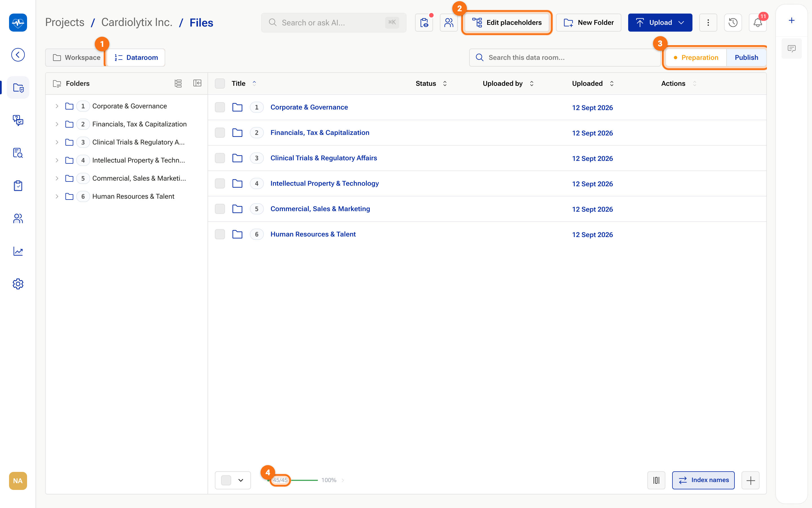The height and width of the screenshot is (508, 812).
Task: Focus the Search or ask AI field
Action: point(334,23)
